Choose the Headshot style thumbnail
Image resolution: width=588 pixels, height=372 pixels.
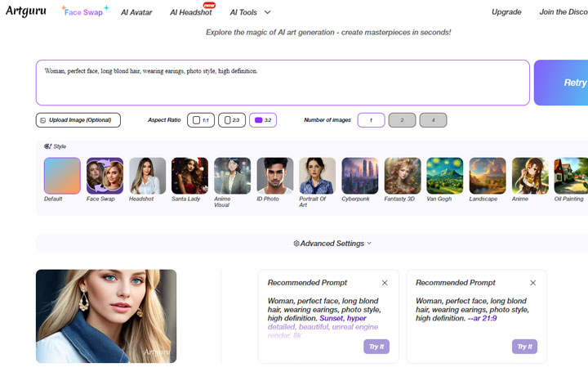147,176
